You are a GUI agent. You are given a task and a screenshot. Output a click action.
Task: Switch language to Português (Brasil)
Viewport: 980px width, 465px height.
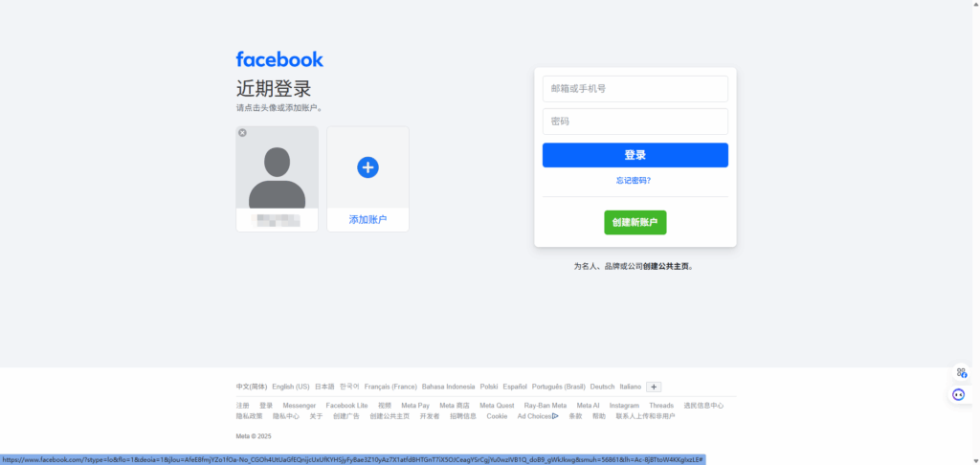[x=559, y=387]
